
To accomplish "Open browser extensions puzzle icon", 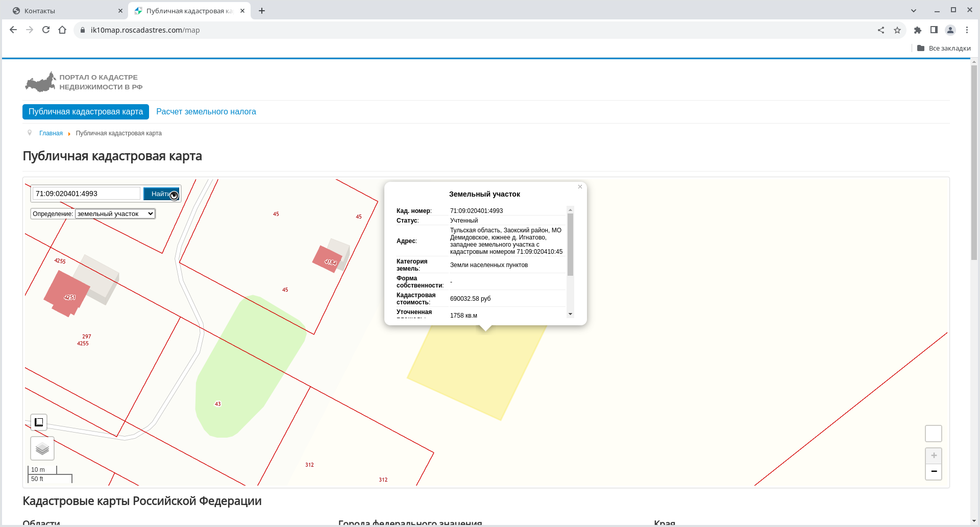I will click(918, 30).
